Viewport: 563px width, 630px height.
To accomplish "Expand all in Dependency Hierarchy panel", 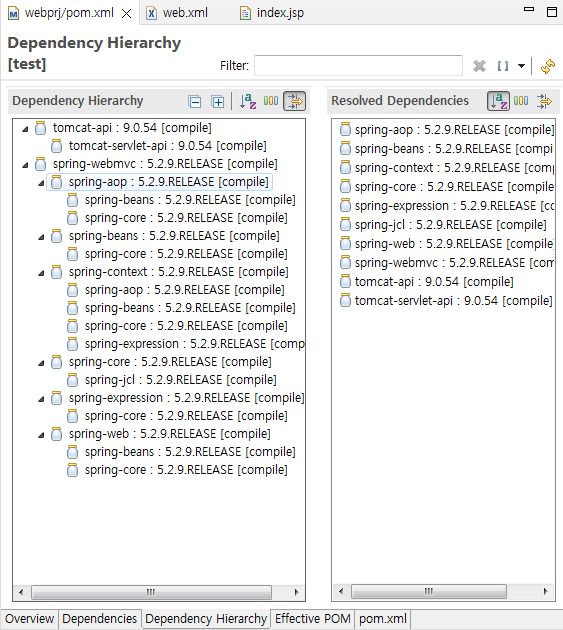I will click(x=218, y=102).
